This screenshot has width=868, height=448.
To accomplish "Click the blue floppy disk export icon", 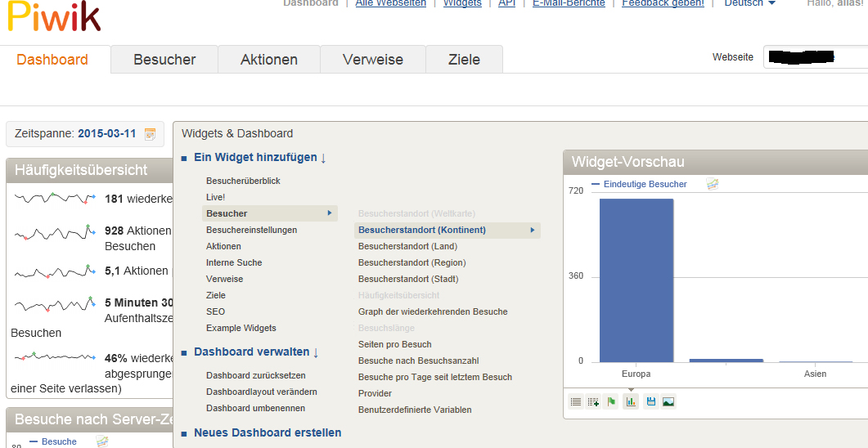I will click(x=651, y=402).
